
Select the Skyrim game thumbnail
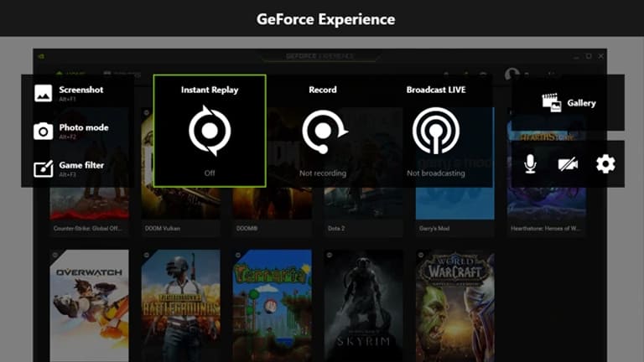[x=363, y=306]
